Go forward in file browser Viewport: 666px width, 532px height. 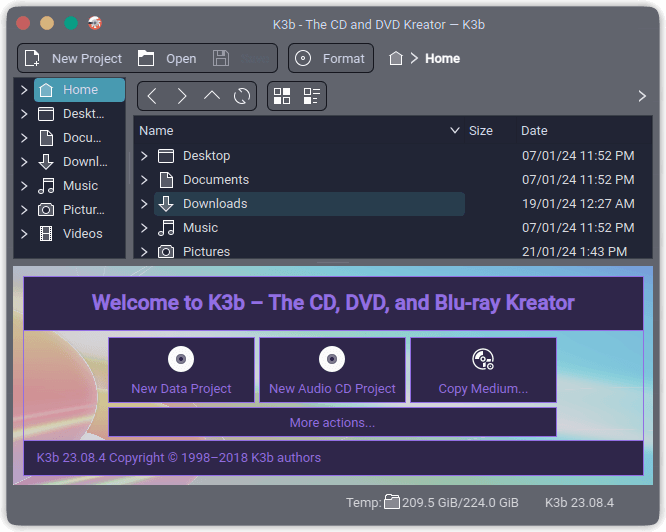182,96
